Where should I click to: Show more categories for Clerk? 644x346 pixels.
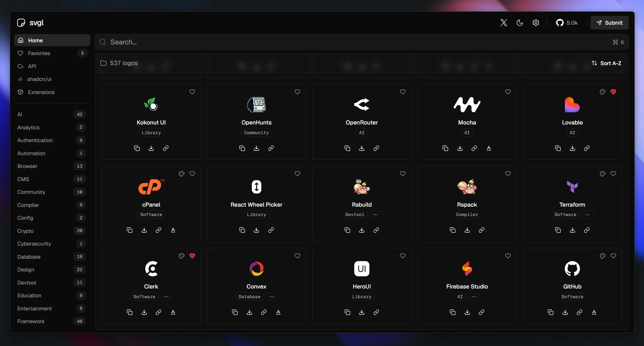[166, 297]
